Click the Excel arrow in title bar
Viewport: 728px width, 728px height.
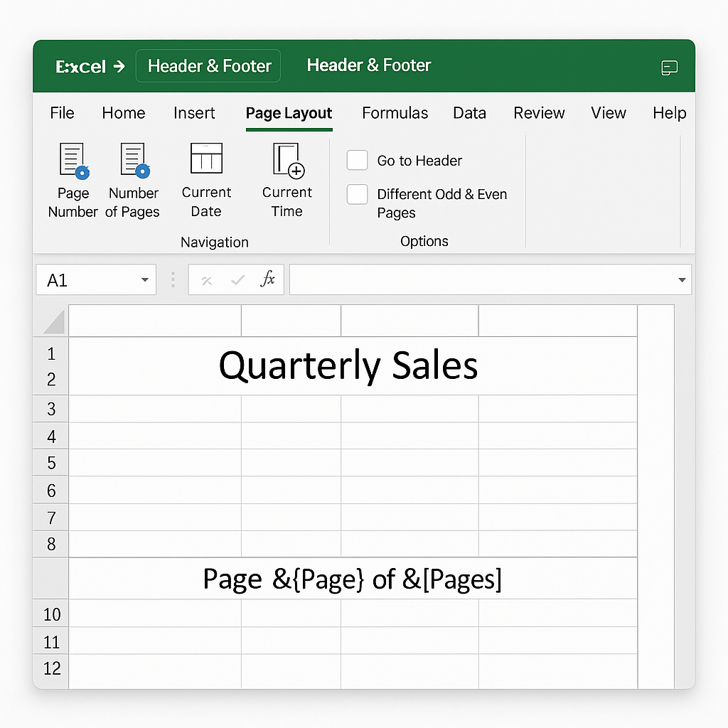click(119, 66)
